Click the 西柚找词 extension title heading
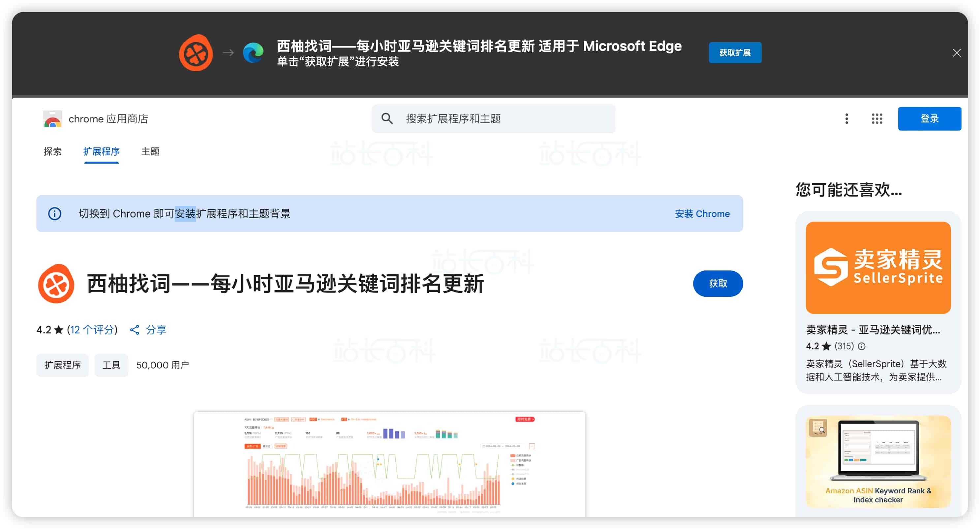The height and width of the screenshot is (529, 980). pyautogui.click(x=285, y=284)
